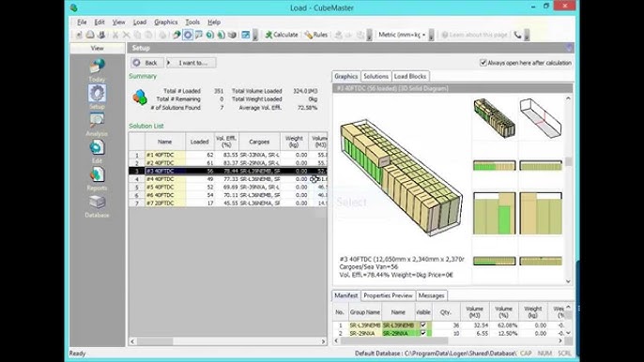Click the print toolbar icon
Screen dimensions: 644x362
point(162,35)
